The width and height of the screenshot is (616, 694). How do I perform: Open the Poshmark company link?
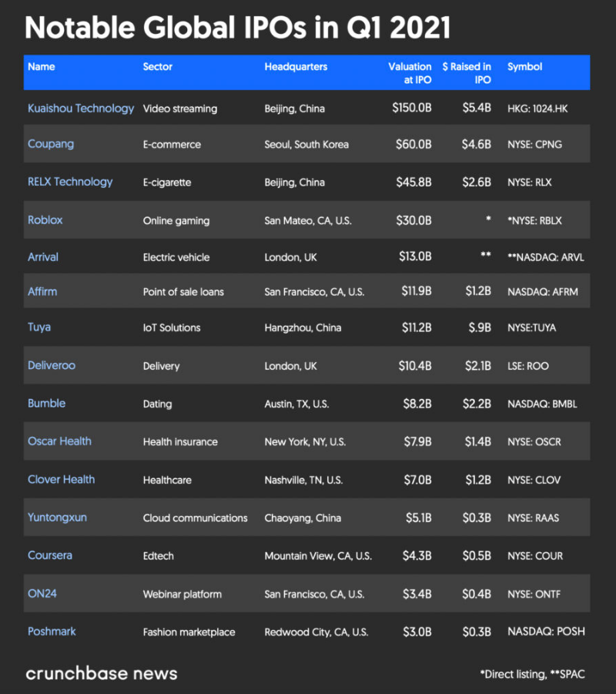coord(52,631)
